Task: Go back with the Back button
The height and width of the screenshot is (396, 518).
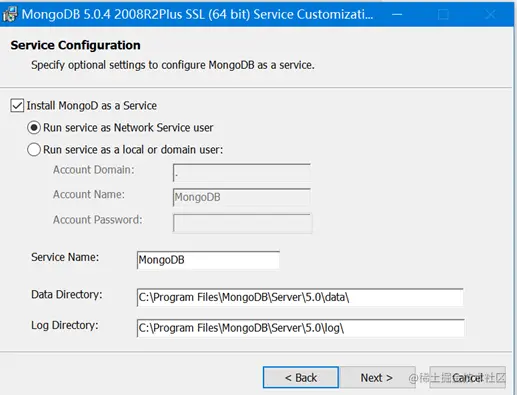Action: (301, 378)
